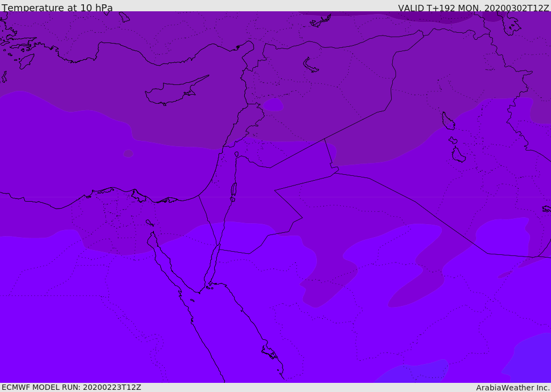
Task: Click the 'ECMWF MODEL RUN: 20200223T12Z' footer text
Action: [x=72, y=387]
